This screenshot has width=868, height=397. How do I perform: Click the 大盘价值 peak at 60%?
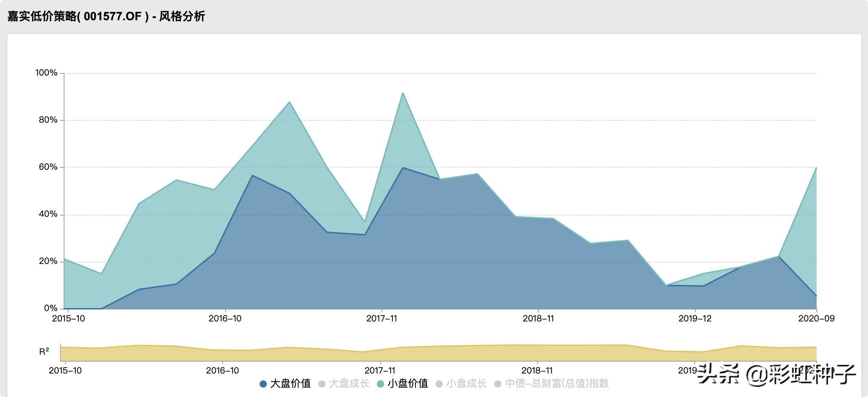coord(403,168)
